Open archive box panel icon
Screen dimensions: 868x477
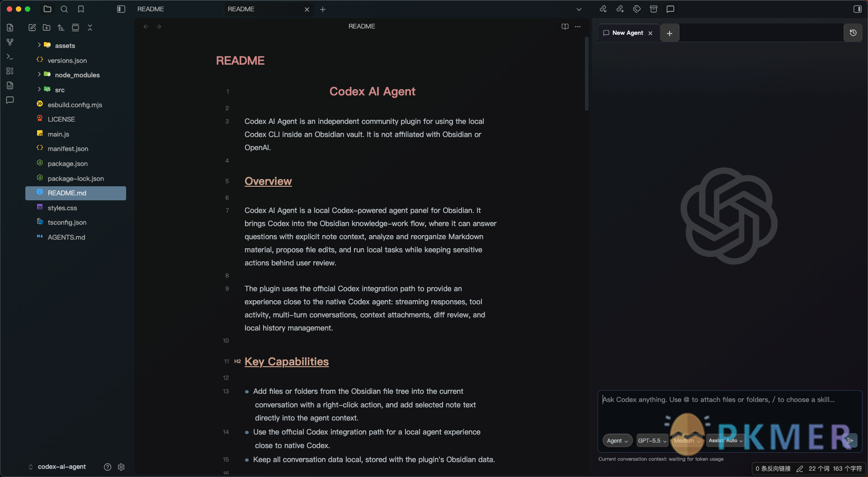point(654,9)
